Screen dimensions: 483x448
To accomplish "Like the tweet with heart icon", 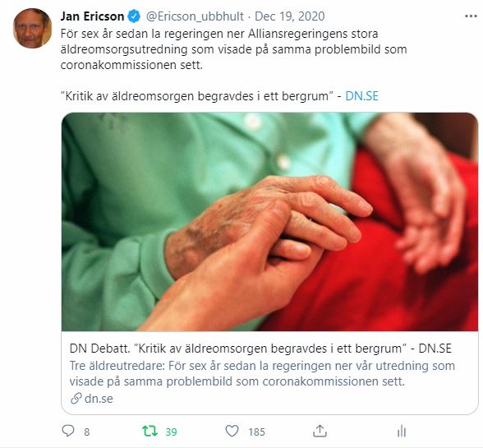I will [232, 431].
